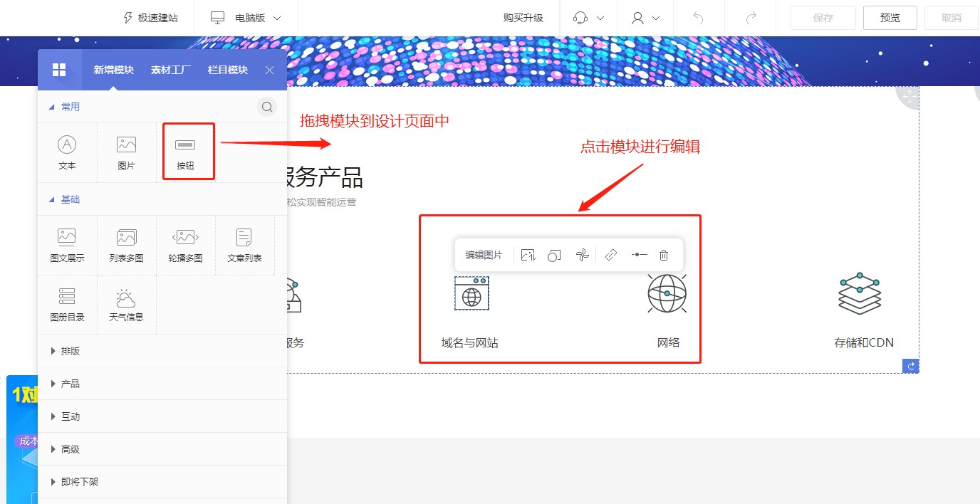Click the 购买升级 upgrade link
The width and height of the screenshot is (980, 504).
tap(523, 18)
